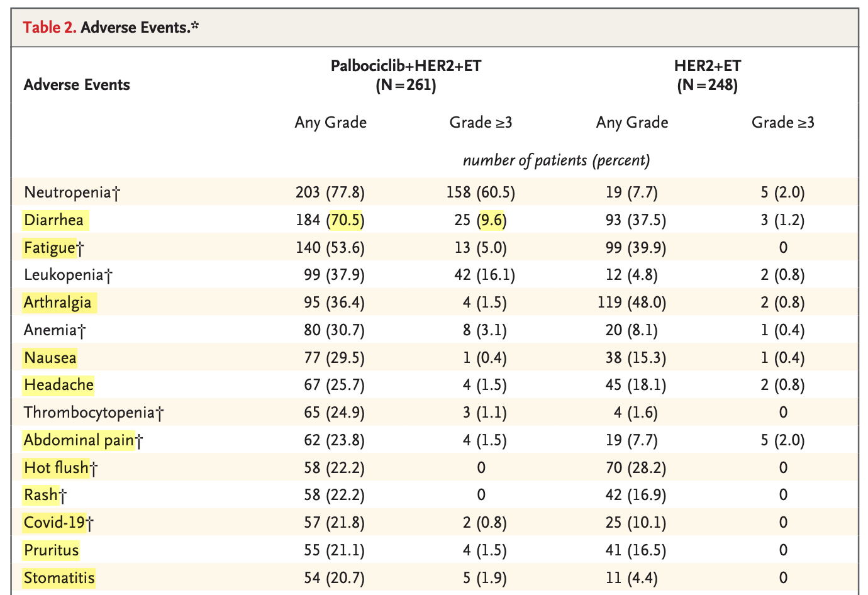This screenshot has height=595, width=868.
Task: Click the highlighted 'Stomatitis' row label
Action: 59,578
